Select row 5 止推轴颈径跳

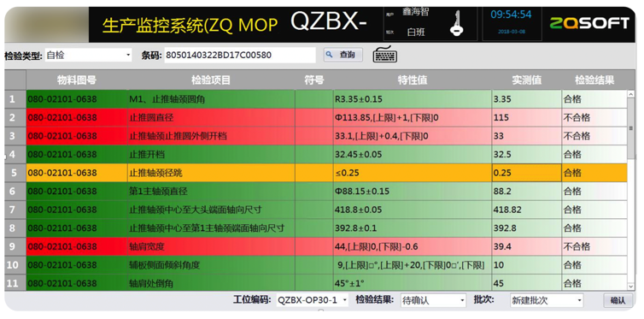(x=316, y=173)
